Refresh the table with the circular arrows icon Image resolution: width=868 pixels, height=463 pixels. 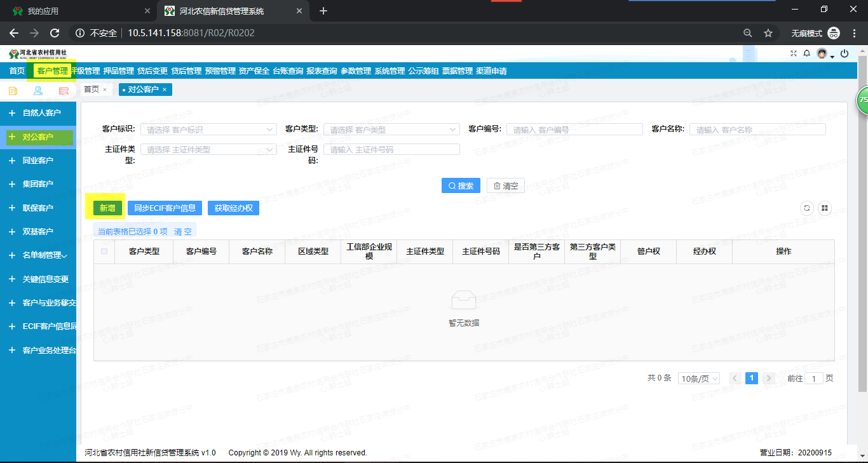pos(806,208)
